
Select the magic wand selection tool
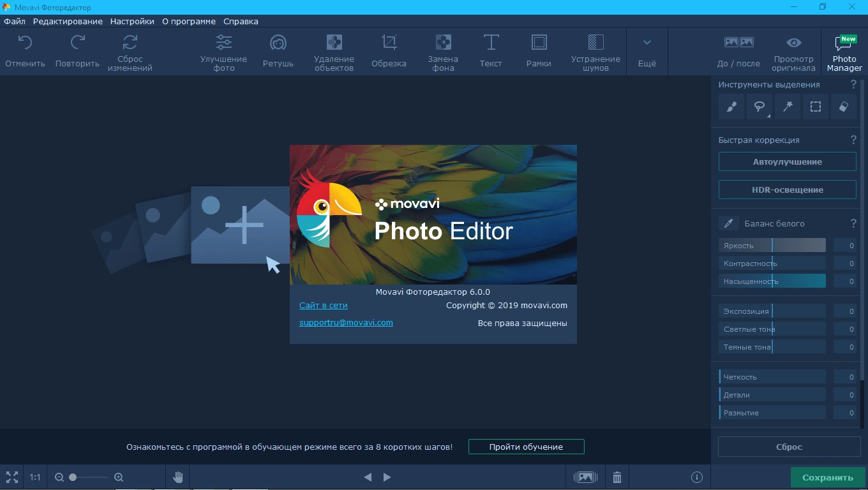point(788,107)
